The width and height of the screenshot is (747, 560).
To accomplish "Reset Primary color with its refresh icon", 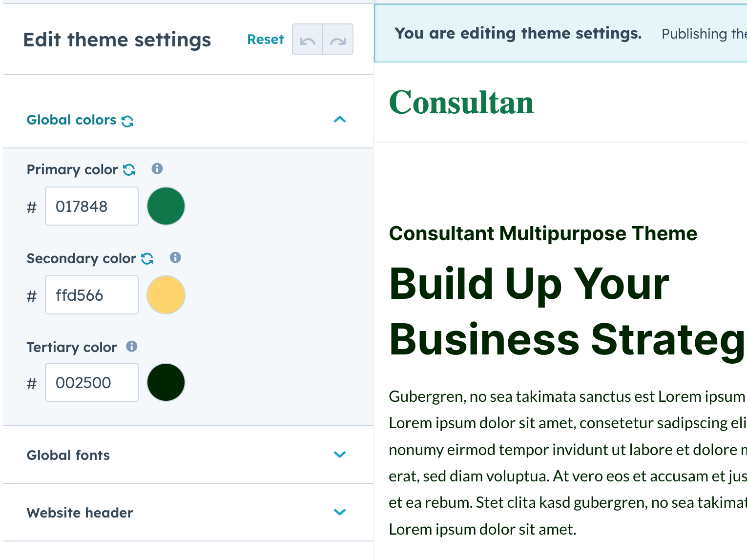I will coord(129,169).
